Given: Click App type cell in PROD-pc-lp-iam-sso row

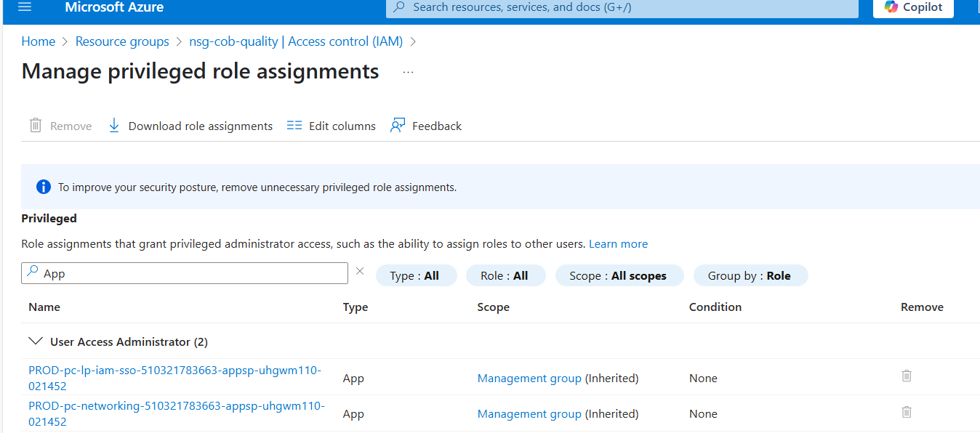Looking at the screenshot, I should 353,379.
